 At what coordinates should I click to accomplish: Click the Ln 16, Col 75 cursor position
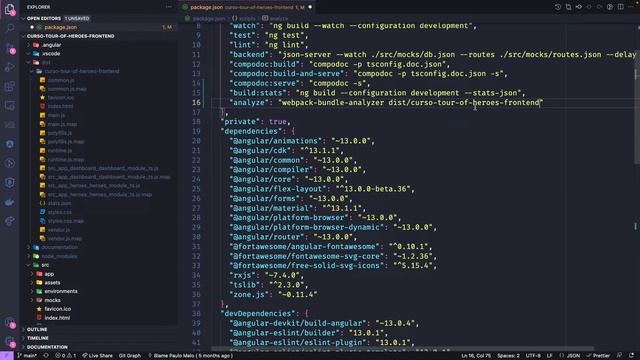(476, 356)
